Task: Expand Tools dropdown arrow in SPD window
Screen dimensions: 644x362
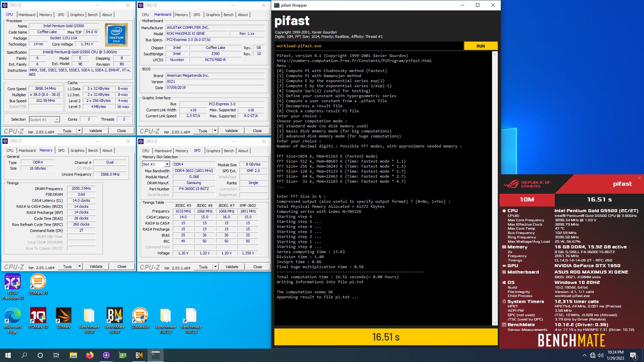Action: point(215,267)
